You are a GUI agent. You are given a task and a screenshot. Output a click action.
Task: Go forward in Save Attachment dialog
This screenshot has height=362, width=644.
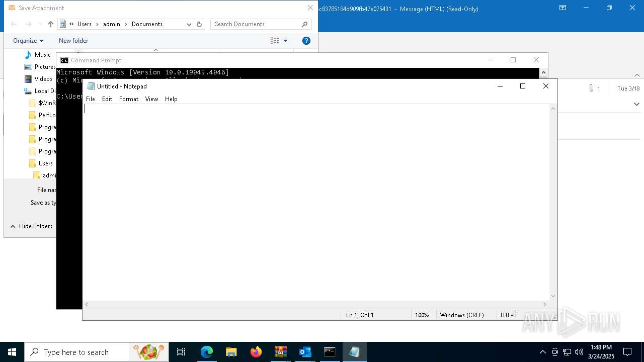pos(29,24)
